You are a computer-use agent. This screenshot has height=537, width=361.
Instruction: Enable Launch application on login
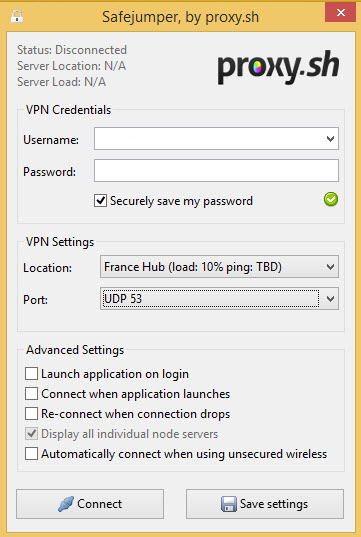point(31,374)
